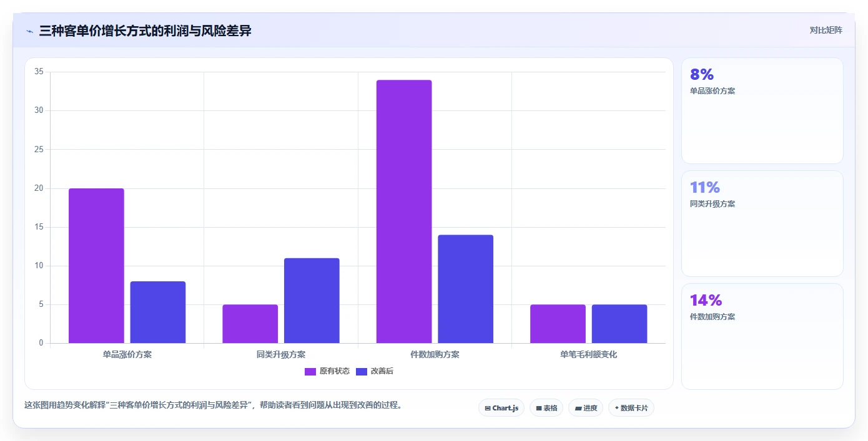Screen dimensions: 868x441
Task: Click the 20 y-axis tick label
Action: pos(39,188)
